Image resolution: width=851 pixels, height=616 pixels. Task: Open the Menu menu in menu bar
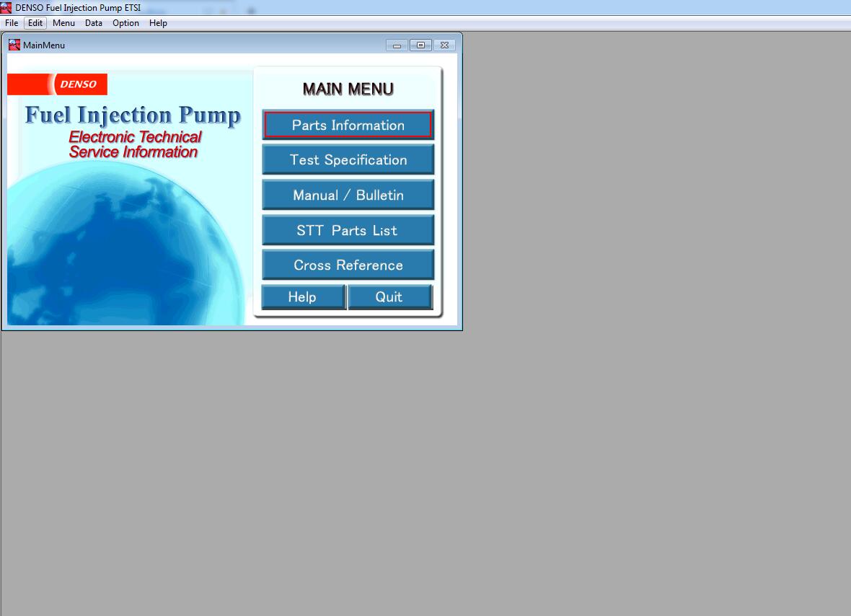(x=63, y=23)
